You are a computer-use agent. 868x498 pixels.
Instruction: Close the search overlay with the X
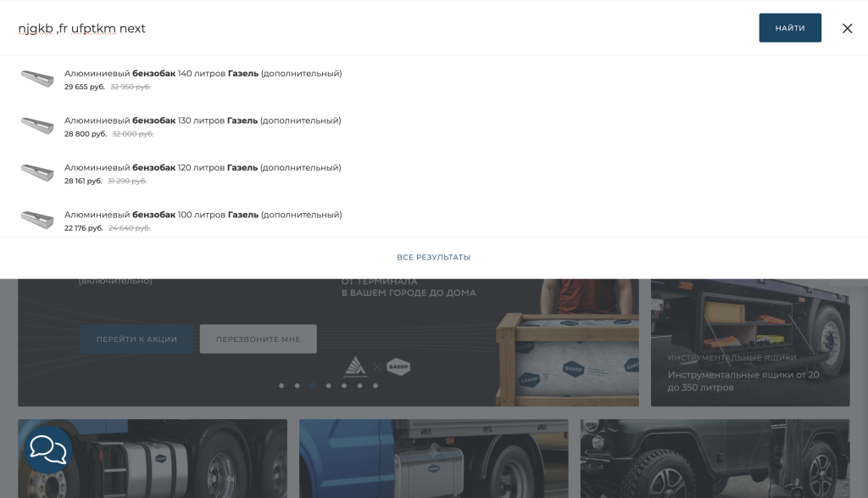tap(847, 28)
